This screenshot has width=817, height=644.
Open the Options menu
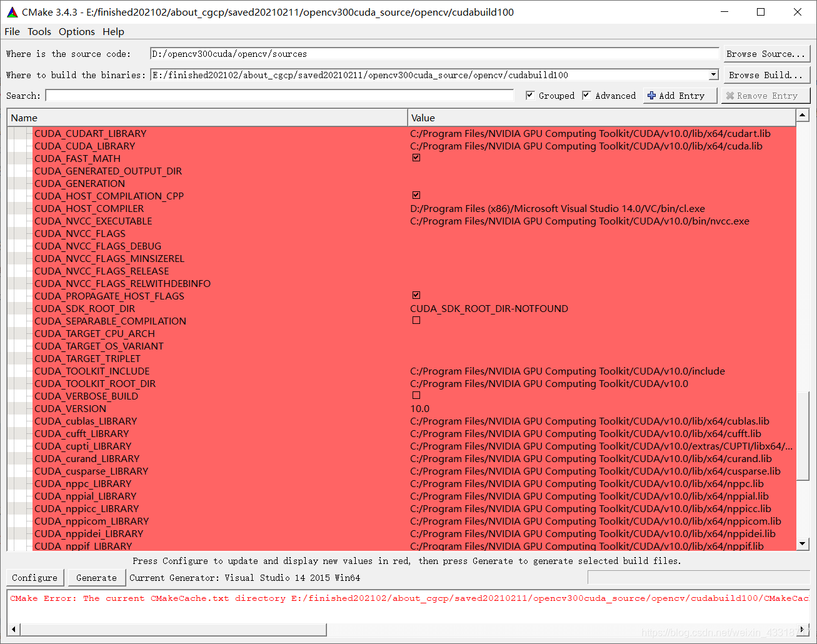coord(77,31)
